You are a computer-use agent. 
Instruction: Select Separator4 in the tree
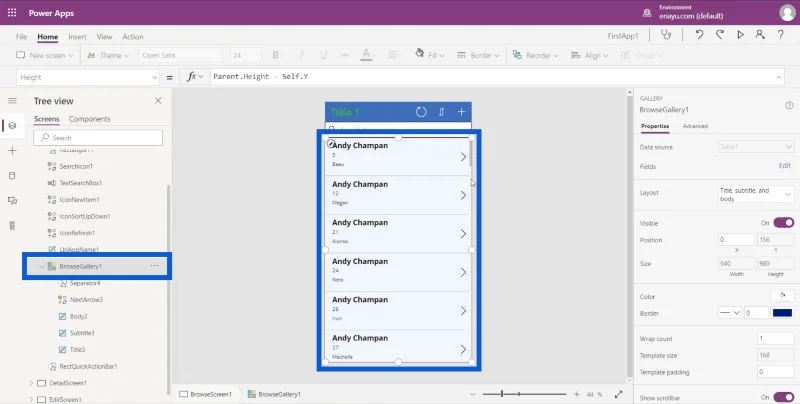pos(85,283)
